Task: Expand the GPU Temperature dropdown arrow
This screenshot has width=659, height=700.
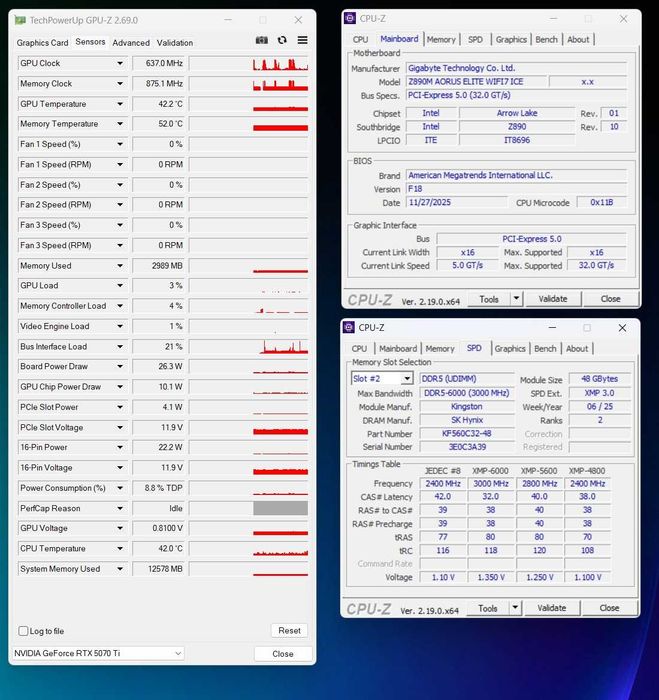Action: 120,104
